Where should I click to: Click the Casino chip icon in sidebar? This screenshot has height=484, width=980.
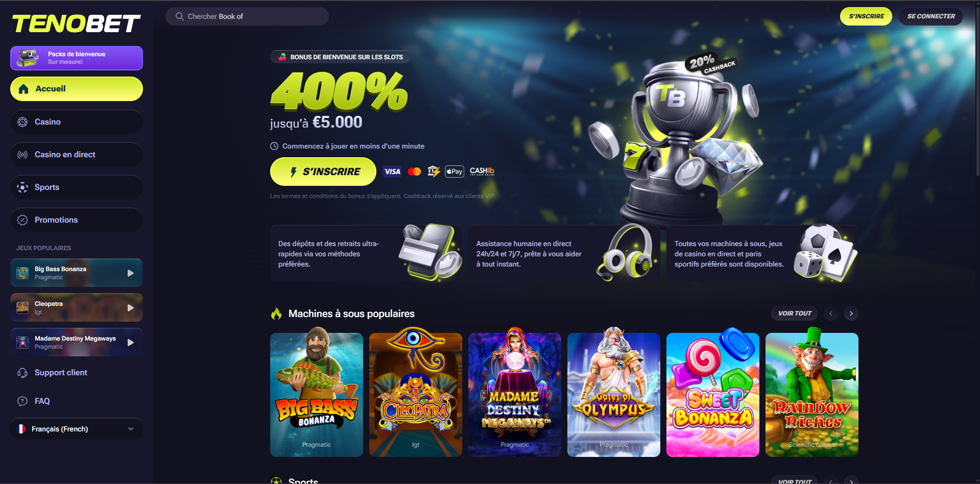22,122
